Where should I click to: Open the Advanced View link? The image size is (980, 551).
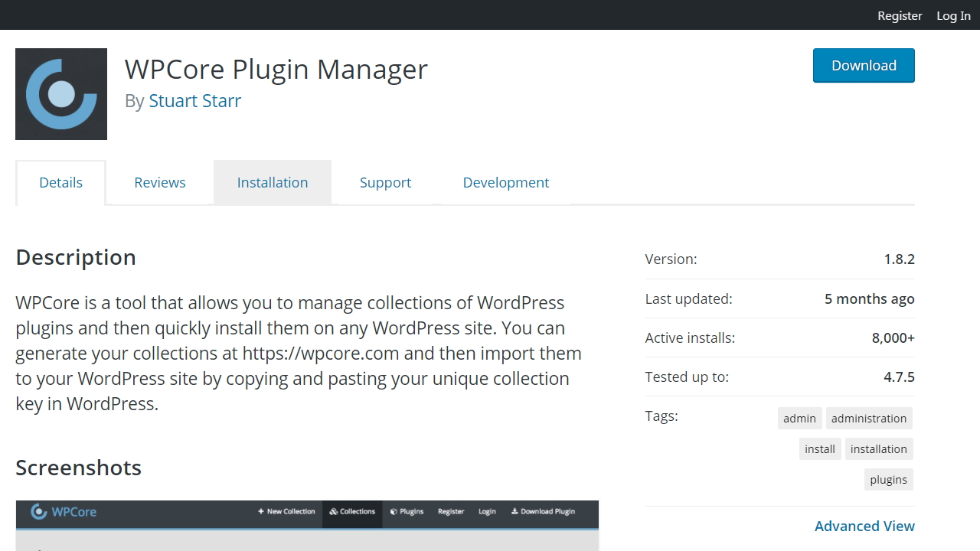(x=864, y=526)
